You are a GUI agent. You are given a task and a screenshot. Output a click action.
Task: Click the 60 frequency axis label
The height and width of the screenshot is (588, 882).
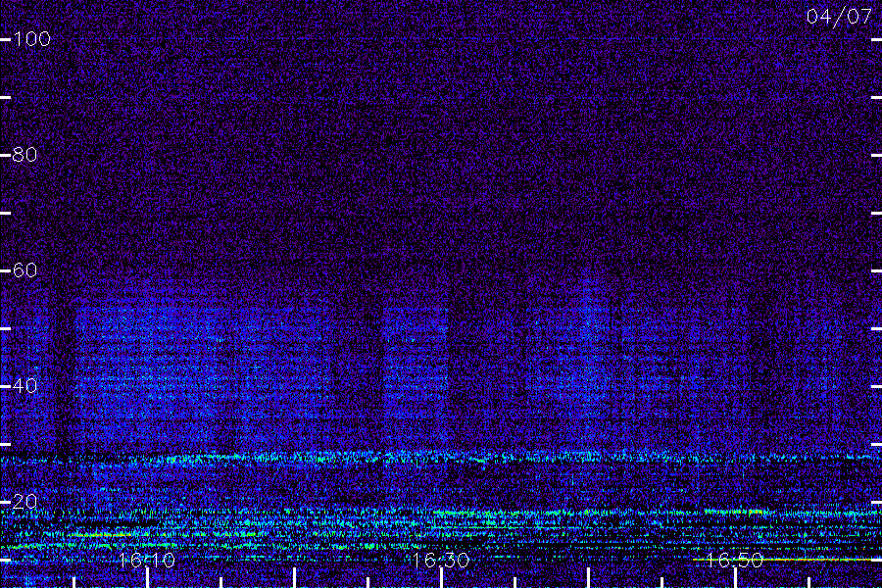pyautogui.click(x=24, y=270)
